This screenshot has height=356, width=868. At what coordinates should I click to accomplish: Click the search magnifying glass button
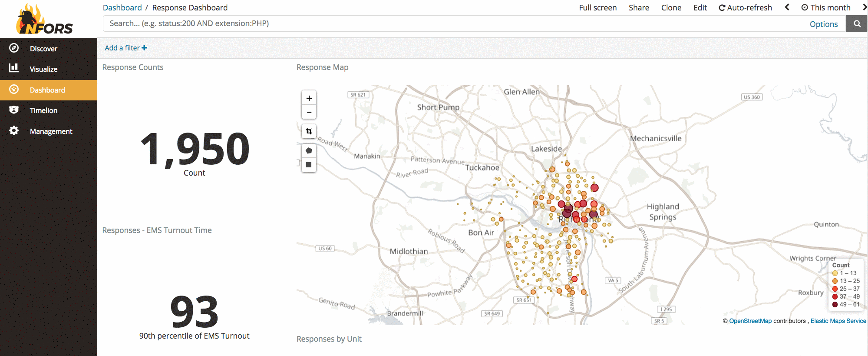857,24
